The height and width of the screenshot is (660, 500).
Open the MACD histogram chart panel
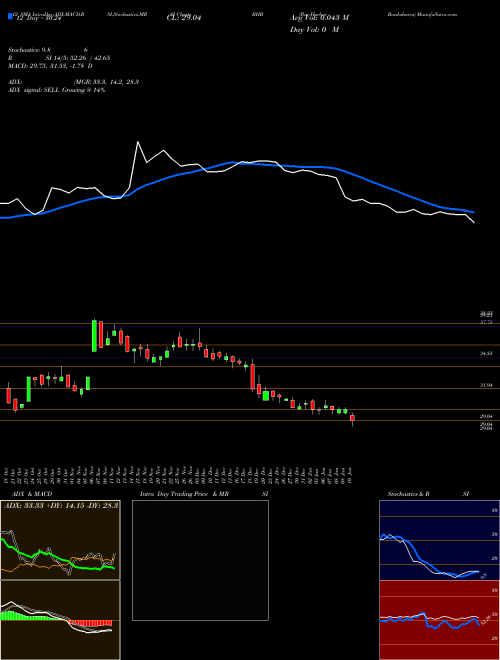60,620
